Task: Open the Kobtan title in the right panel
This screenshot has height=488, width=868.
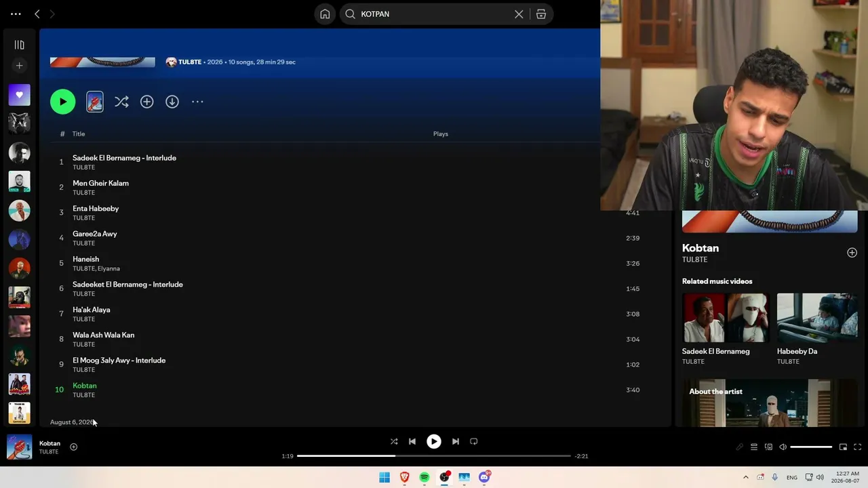Action: [x=701, y=248]
